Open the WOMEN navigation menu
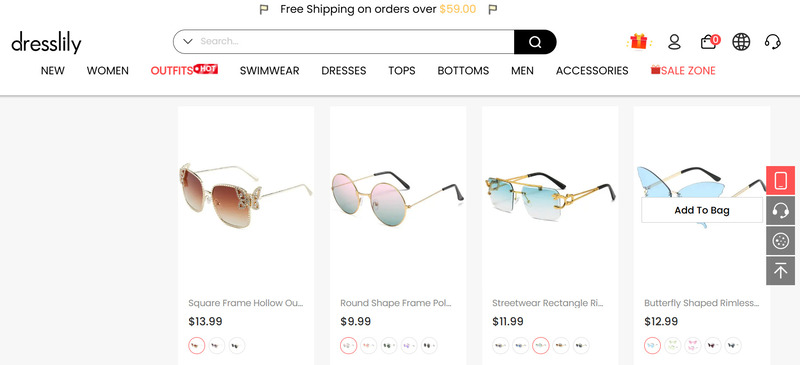This screenshot has width=800, height=365. (108, 71)
